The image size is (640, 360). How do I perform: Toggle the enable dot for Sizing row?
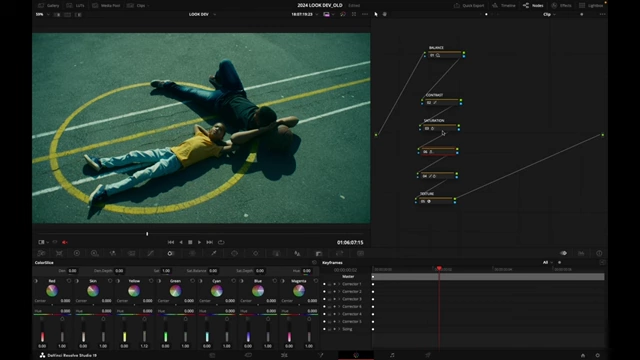pos(324,329)
